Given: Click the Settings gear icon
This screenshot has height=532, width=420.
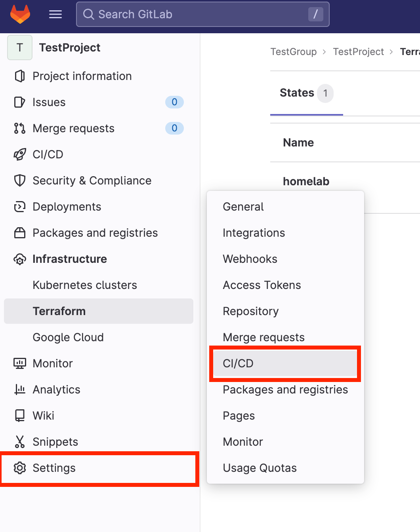Looking at the screenshot, I should tap(20, 468).
